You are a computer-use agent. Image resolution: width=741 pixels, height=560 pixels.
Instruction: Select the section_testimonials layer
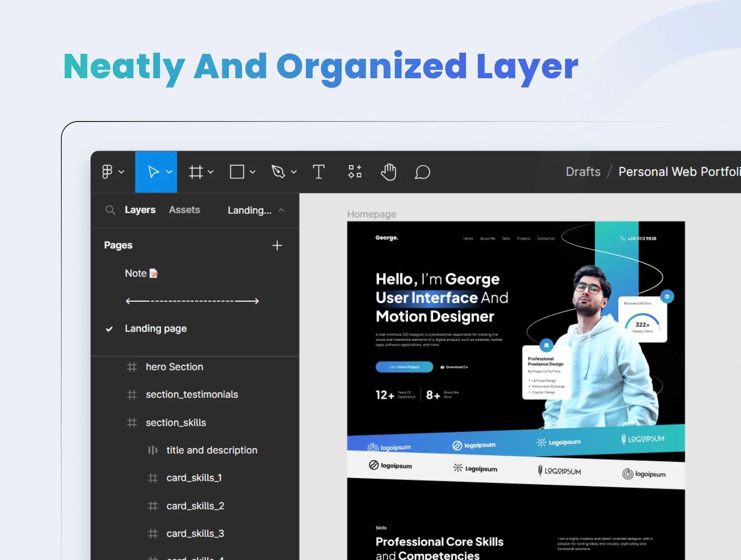pyautogui.click(x=192, y=394)
